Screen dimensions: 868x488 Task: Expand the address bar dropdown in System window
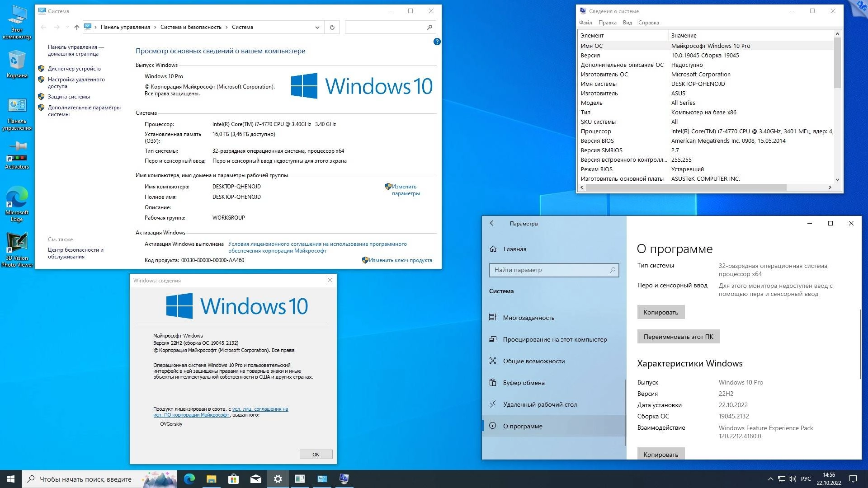pos(316,27)
